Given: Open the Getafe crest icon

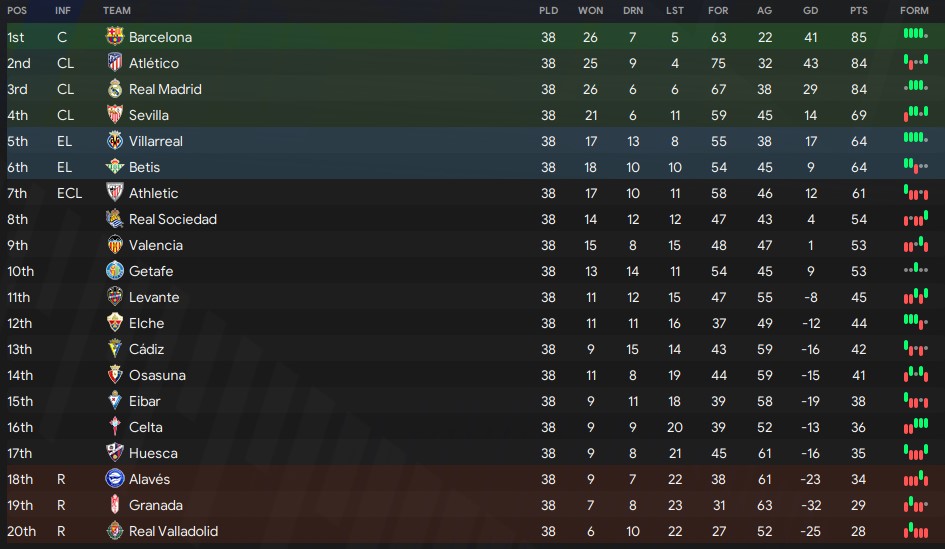Looking at the screenshot, I should click(115, 271).
